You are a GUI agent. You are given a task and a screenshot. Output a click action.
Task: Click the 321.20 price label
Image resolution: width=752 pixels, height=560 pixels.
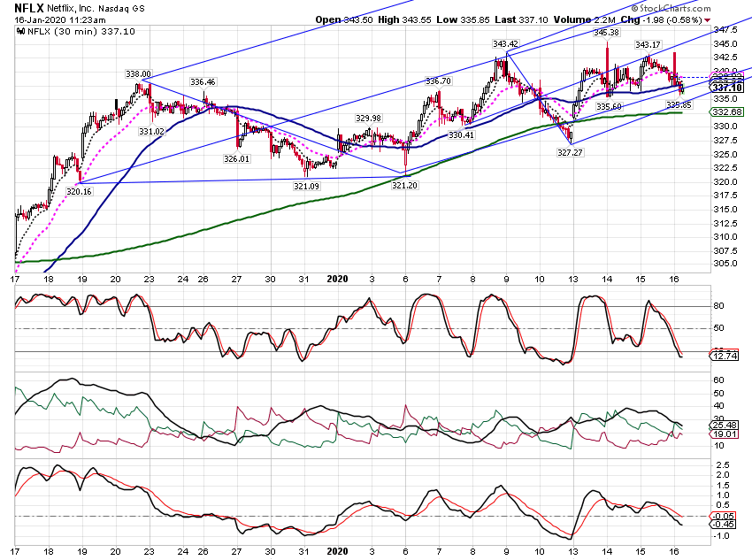[x=404, y=185]
